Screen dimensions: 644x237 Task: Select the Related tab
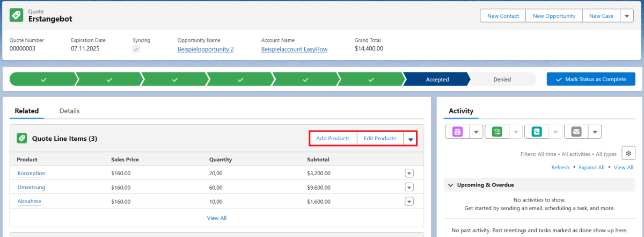tap(27, 111)
